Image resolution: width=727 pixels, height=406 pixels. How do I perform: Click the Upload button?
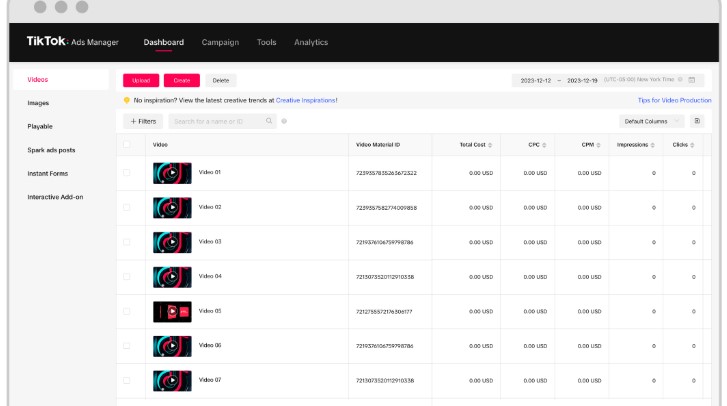pyautogui.click(x=141, y=80)
